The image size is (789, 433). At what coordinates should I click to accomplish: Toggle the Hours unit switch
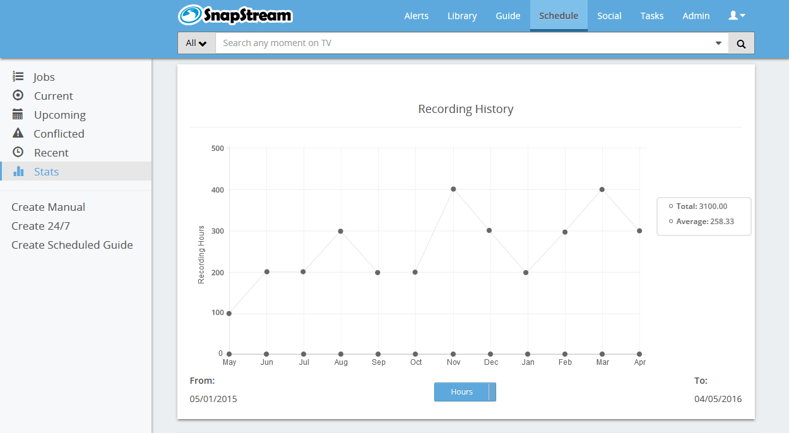pos(465,392)
